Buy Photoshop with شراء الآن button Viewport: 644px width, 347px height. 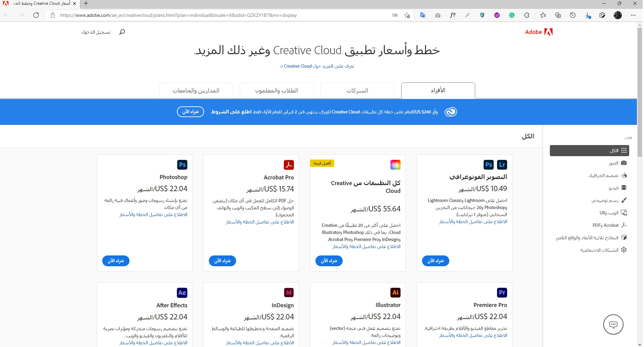(x=116, y=261)
